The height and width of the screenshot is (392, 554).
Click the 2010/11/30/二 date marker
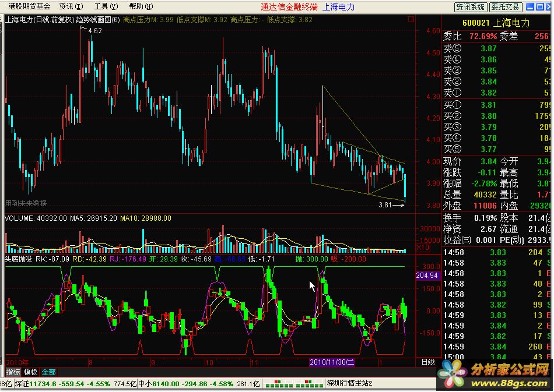331,362
